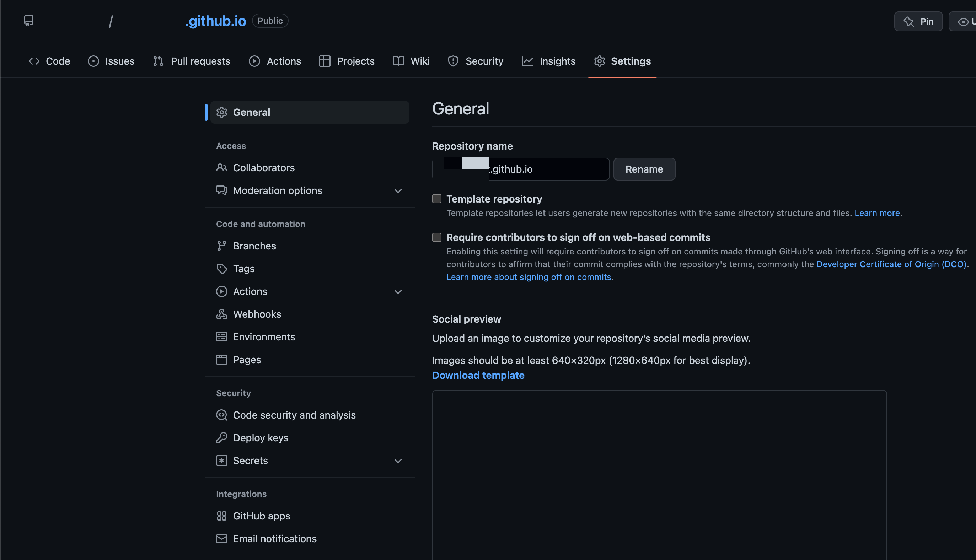This screenshot has height=560, width=976.
Task: Open the Download template link
Action: (x=478, y=375)
